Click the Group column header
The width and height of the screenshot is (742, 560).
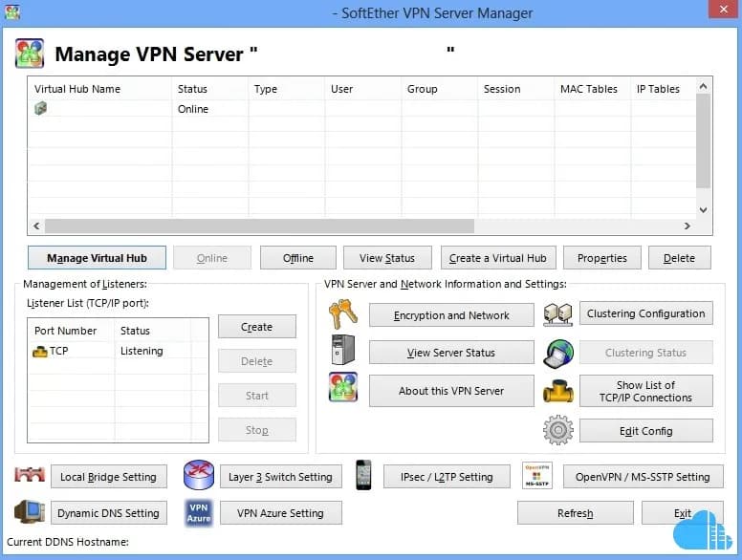point(440,89)
